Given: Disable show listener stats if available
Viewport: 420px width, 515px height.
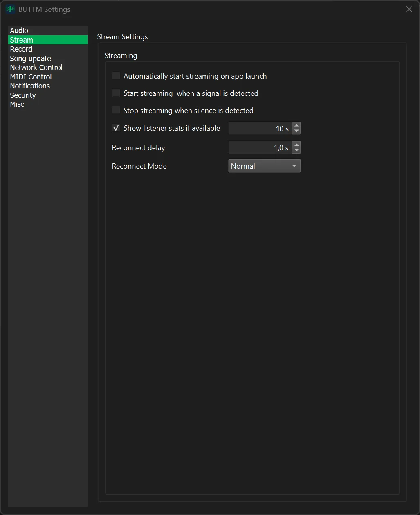Looking at the screenshot, I should 116,128.
